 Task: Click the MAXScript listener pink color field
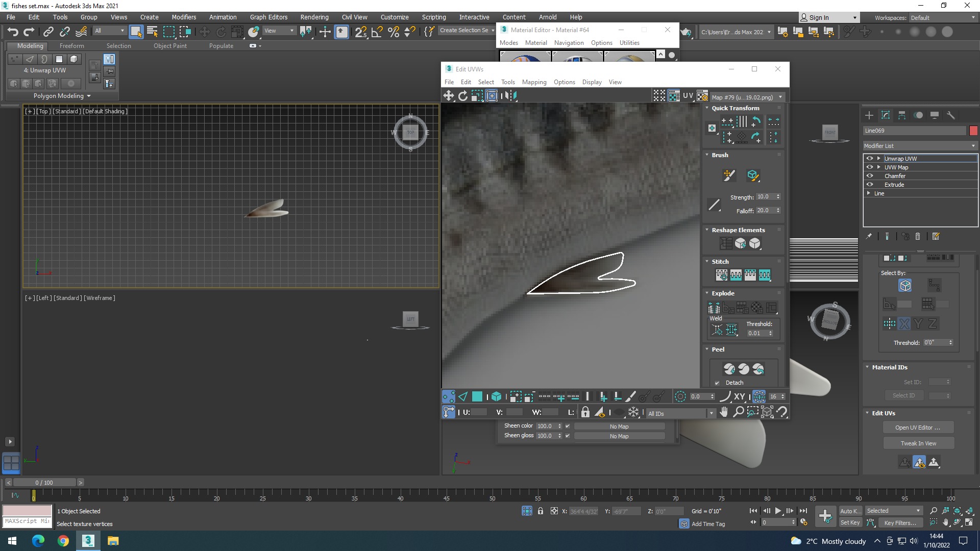(27, 510)
